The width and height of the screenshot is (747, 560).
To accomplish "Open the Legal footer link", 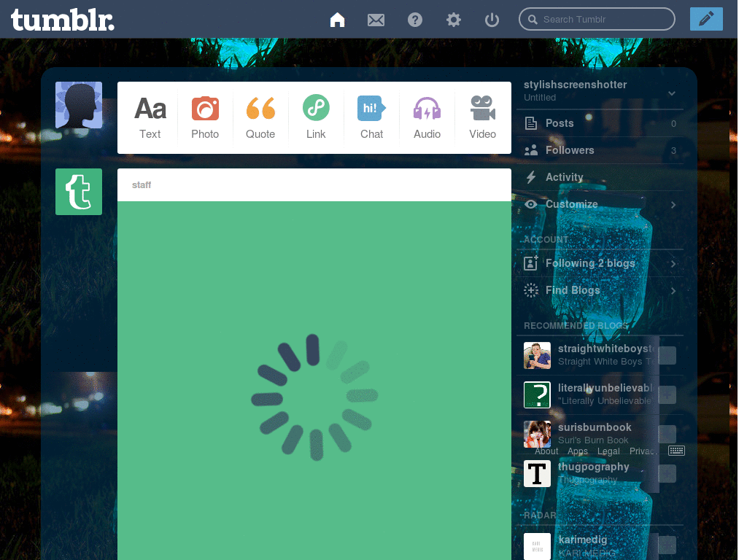I will (608, 451).
